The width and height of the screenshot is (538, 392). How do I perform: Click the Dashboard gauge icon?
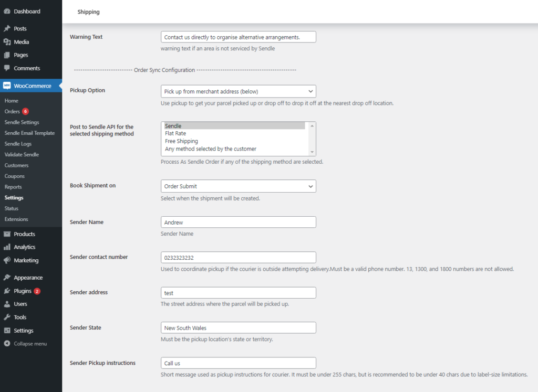tap(7, 11)
